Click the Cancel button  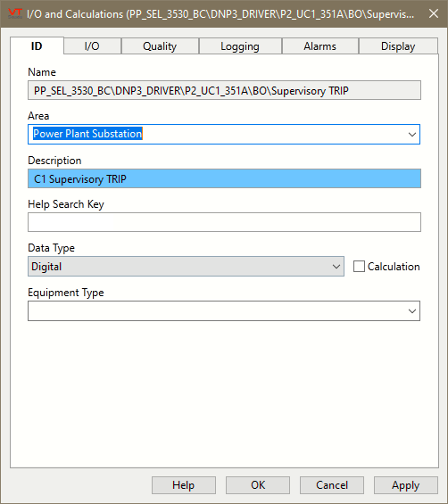tap(332, 485)
